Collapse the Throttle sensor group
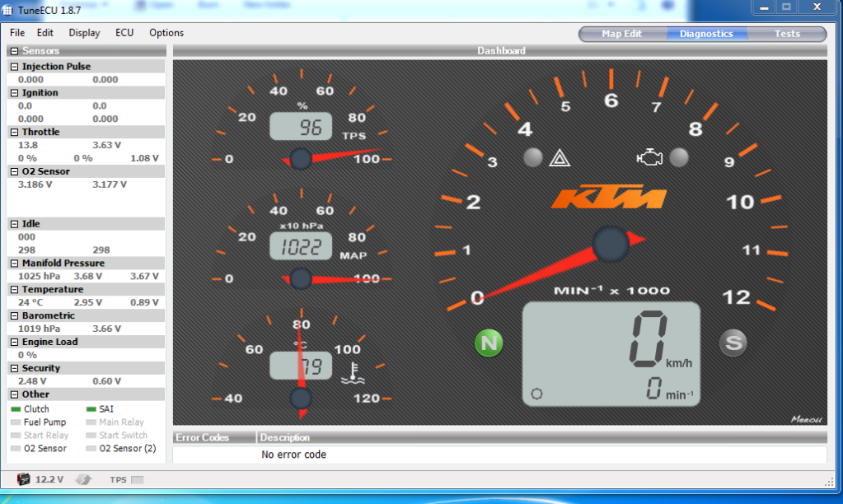Screen dimensions: 843x504 point(14,133)
